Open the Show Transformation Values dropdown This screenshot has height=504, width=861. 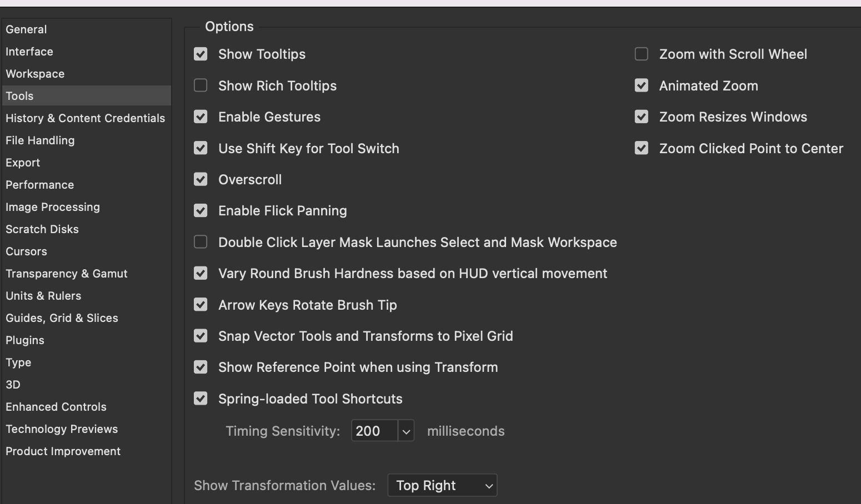pyautogui.click(x=442, y=485)
